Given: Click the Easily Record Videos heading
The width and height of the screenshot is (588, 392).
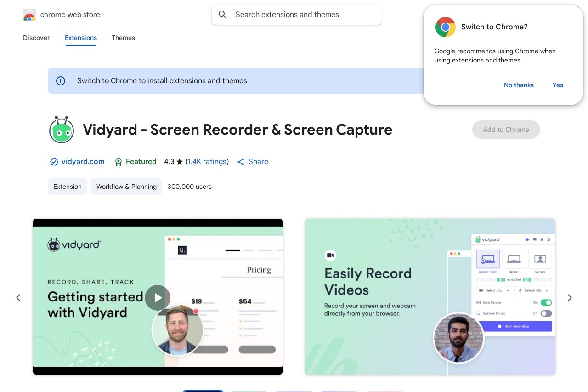Looking at the screenshot, I should [368, 282].
